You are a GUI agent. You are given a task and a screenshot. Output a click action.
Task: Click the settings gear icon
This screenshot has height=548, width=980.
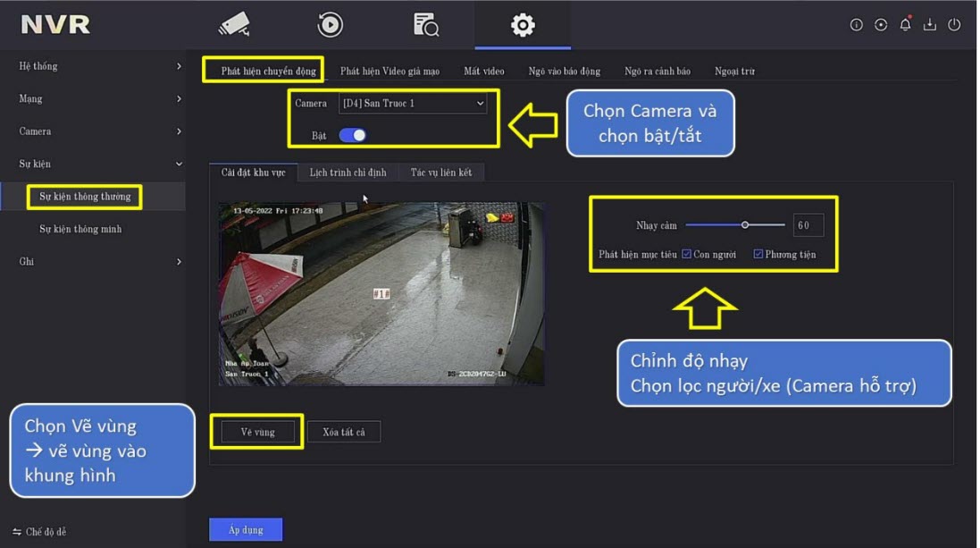(x=523, y=24)
